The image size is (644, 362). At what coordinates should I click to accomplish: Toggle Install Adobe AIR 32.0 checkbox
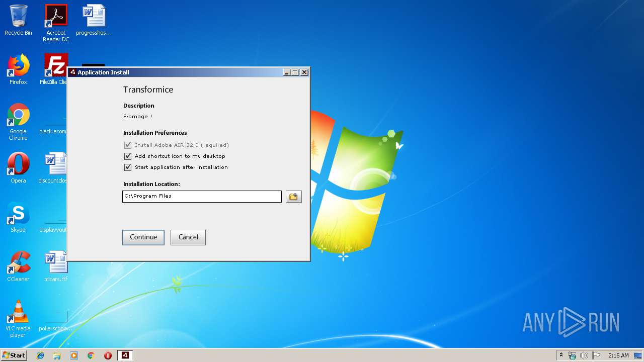(128, 145)
